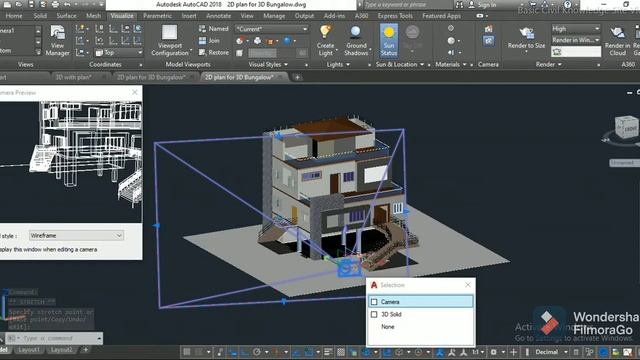Choose None in the Selection dialog
The image size is (640, 360).
pyautogui.click(x=388, y=327)
